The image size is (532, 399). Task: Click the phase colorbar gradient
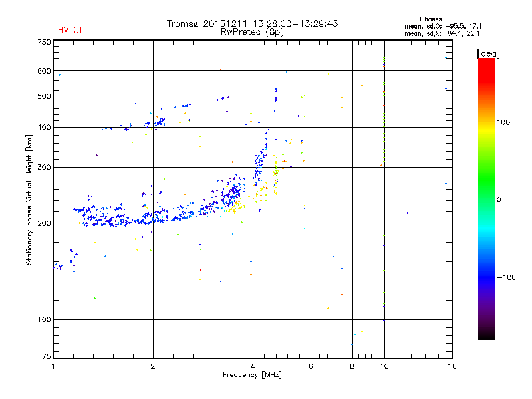click(487, 198)
